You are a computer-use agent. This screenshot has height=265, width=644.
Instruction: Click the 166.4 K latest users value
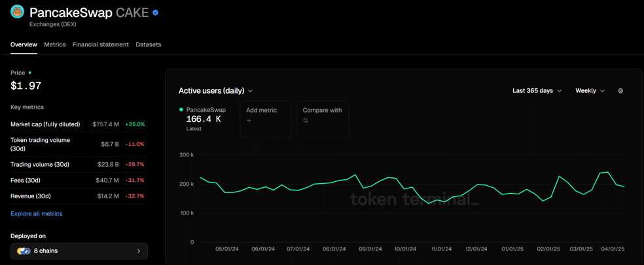click(204, 120)
